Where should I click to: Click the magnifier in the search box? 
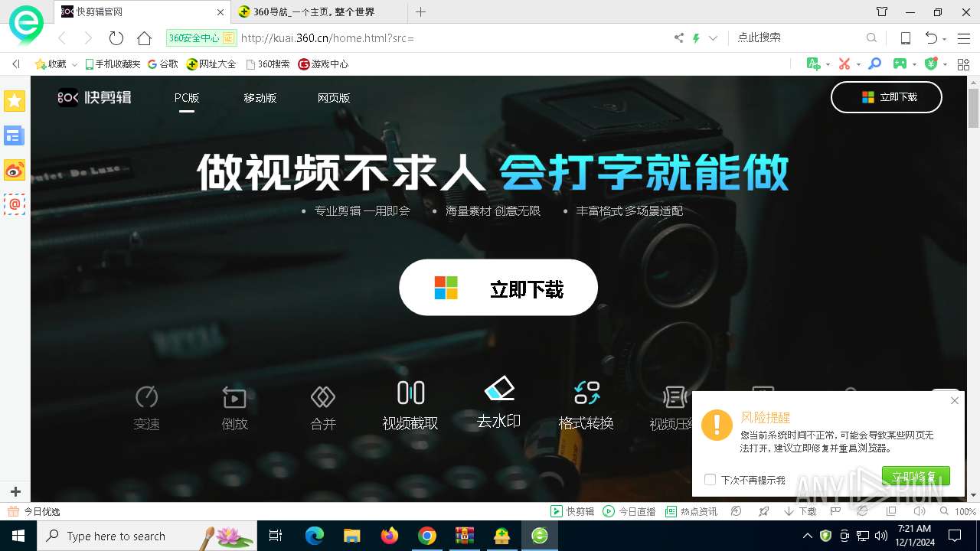coord(871,37)
